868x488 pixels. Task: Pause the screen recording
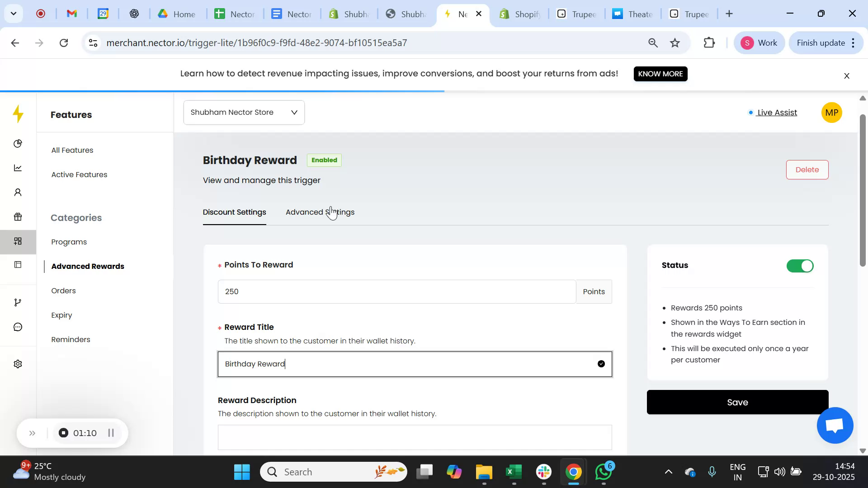[x=111, y=432]
